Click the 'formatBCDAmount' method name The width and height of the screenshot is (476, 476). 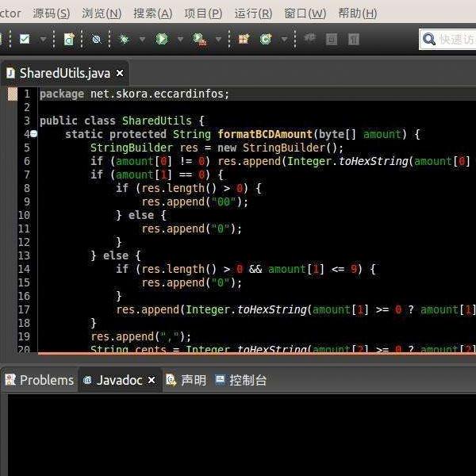click(265, 134)
